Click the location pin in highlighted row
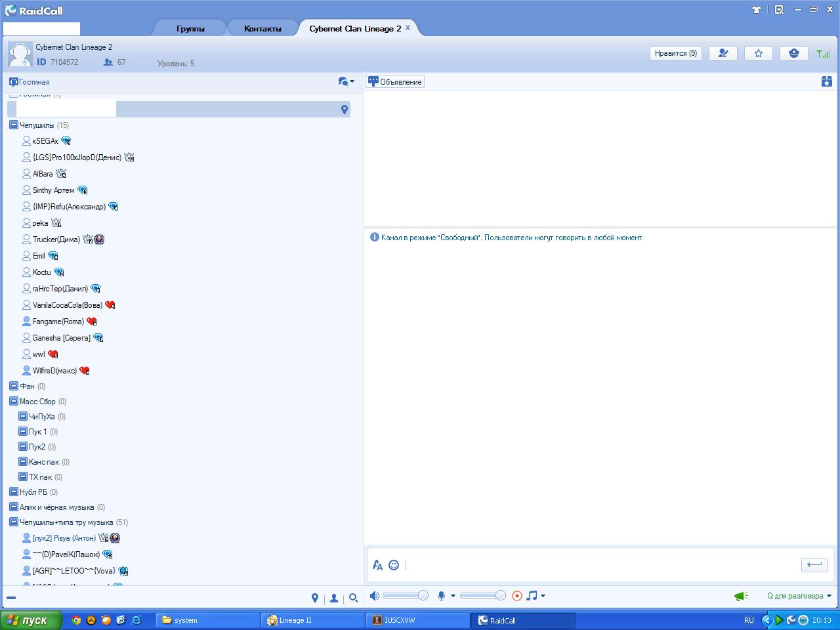Image resolution: width=840 pixels, height=630 pixels. (x=345, y=110)
